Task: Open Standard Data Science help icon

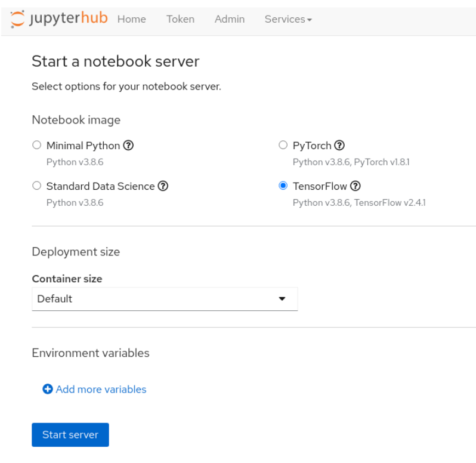Action: tap(163, 186)
